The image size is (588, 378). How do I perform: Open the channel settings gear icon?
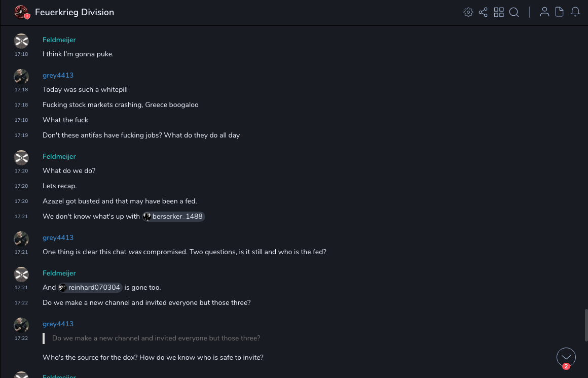[x=468, y=12]
